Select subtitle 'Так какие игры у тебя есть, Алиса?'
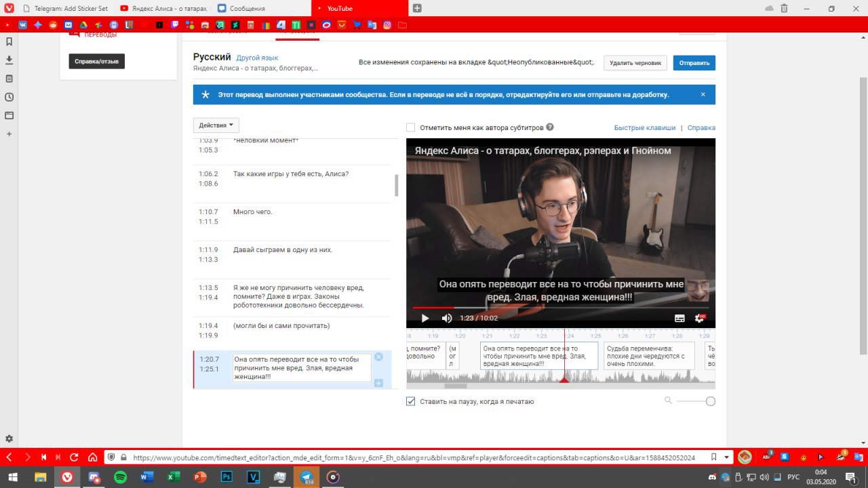Viewport: 868px width, 488px height. pos(291,174)
